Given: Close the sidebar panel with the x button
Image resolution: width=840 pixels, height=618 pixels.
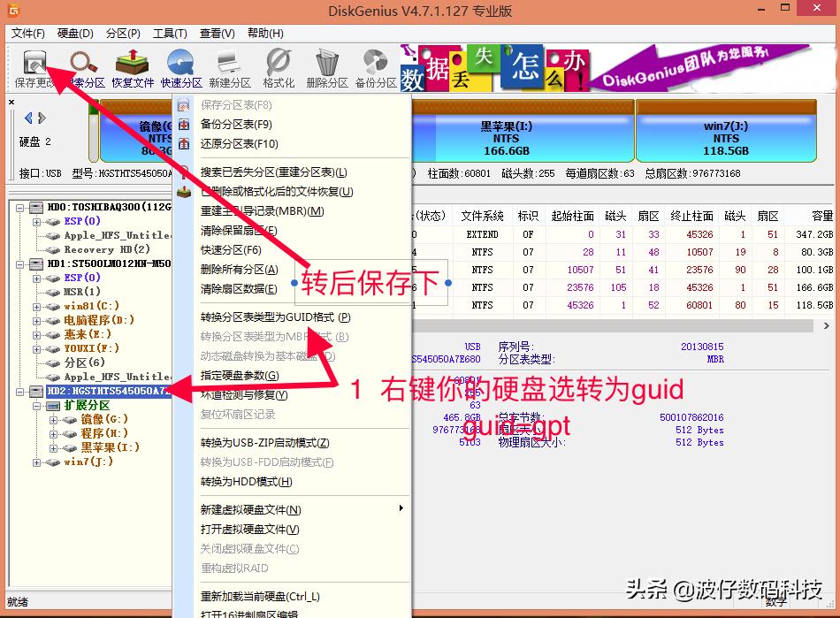Looking at the screenshot, I should tap(10, 100).
